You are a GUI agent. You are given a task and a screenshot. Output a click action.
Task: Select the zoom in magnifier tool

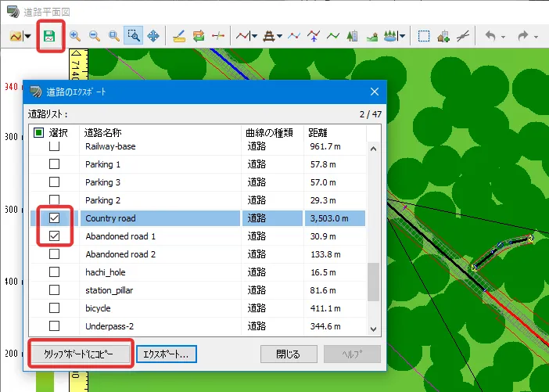75,36
